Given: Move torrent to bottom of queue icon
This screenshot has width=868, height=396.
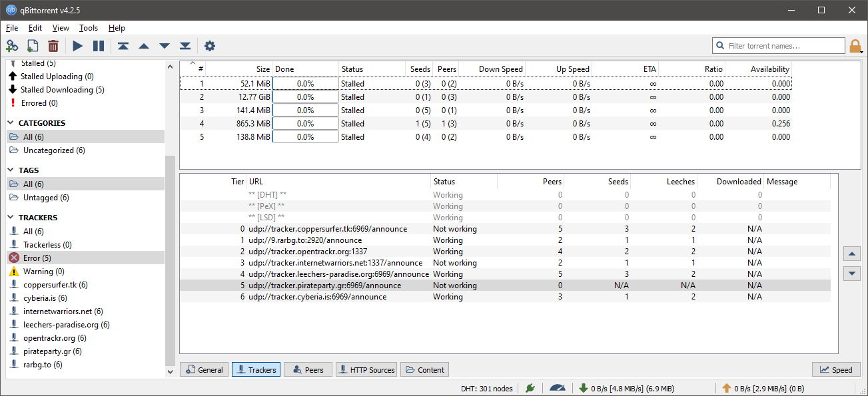Looking at the screenshot, I should click(185, 46).
